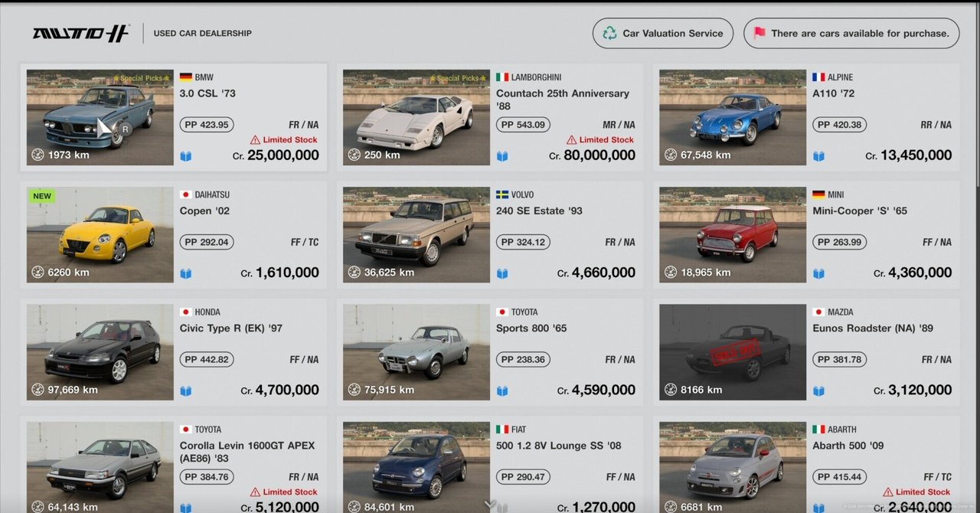The image size is (980, 513).
Task: Click the Swedish flag on the Volvo 240 SE Estate
Action: tap(501, 194)
